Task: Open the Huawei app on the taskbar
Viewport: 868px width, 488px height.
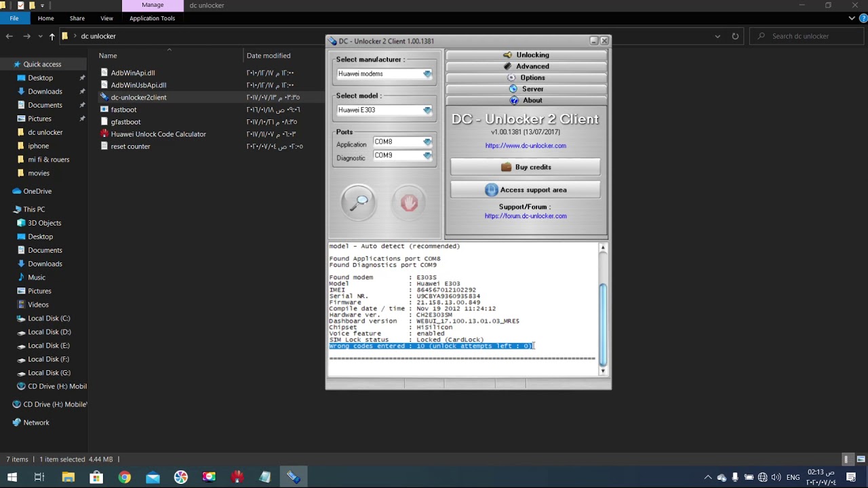Action: pyautogui.click(x=237, y=477)
